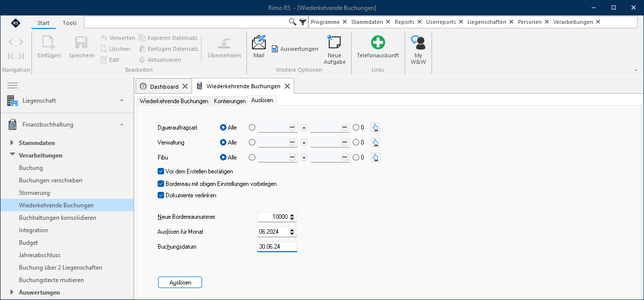The height and width of the screenshot is (300, 644).
Task: Switch to the Dashboard tab
Action: coord(164,87)
